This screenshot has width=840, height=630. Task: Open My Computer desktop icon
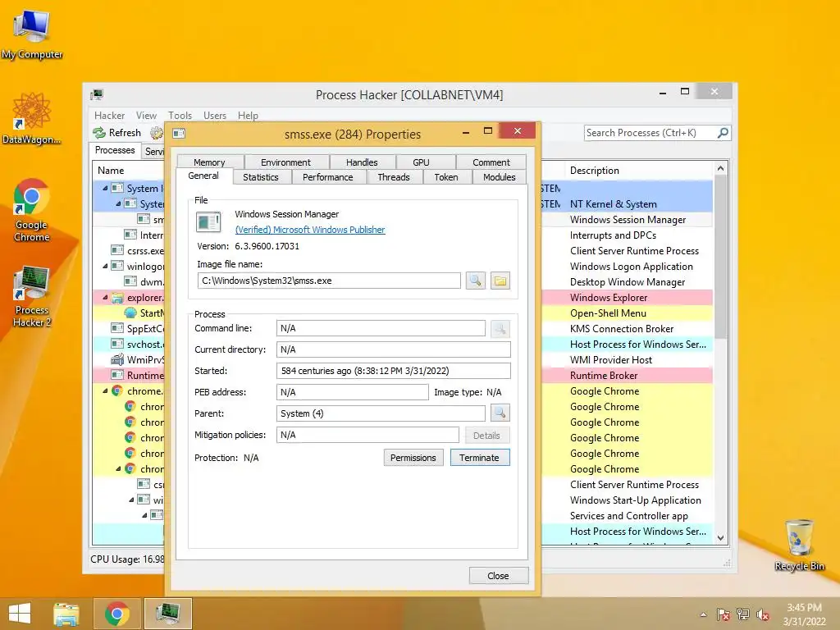tap(32, 33)
